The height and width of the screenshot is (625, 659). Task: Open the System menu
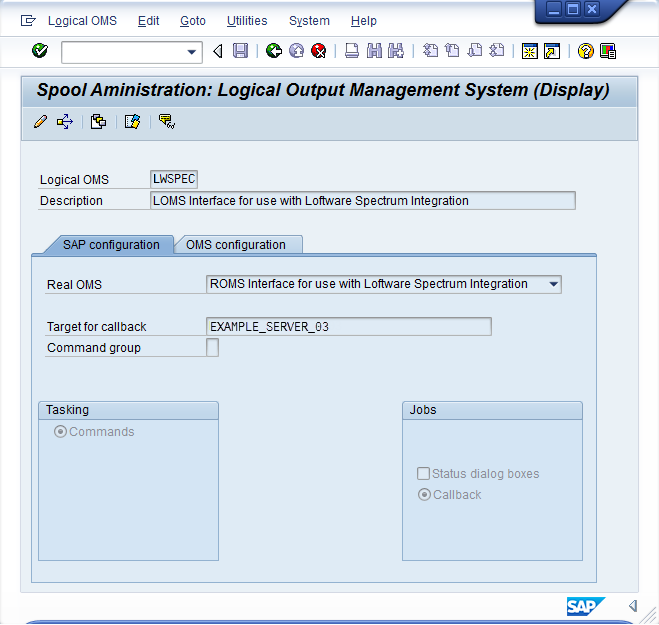click(x=309, y=21)
